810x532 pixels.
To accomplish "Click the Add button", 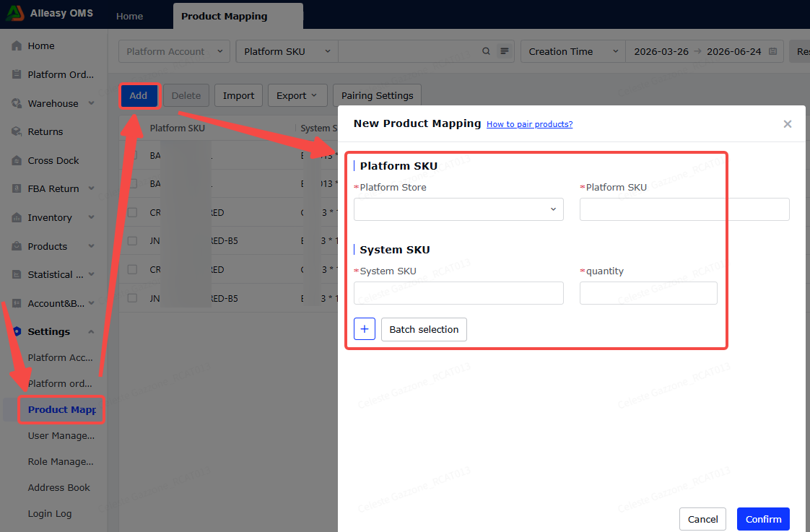I will [x=139, y=95].
